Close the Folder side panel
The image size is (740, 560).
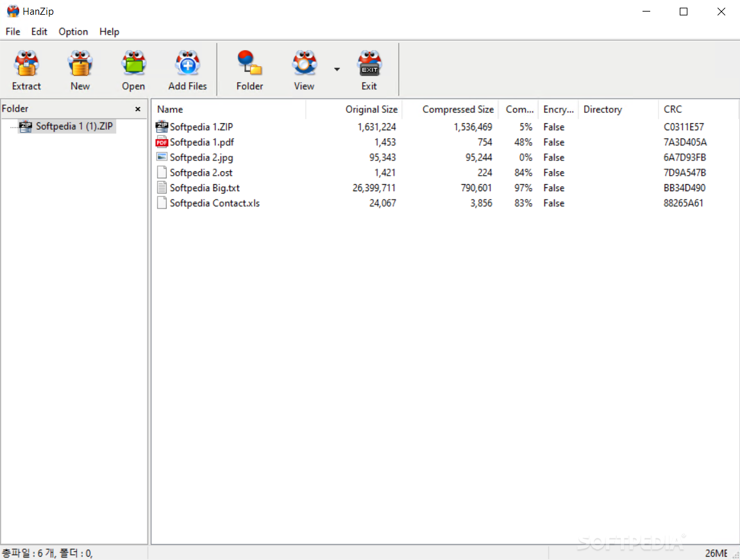point(138,109)
